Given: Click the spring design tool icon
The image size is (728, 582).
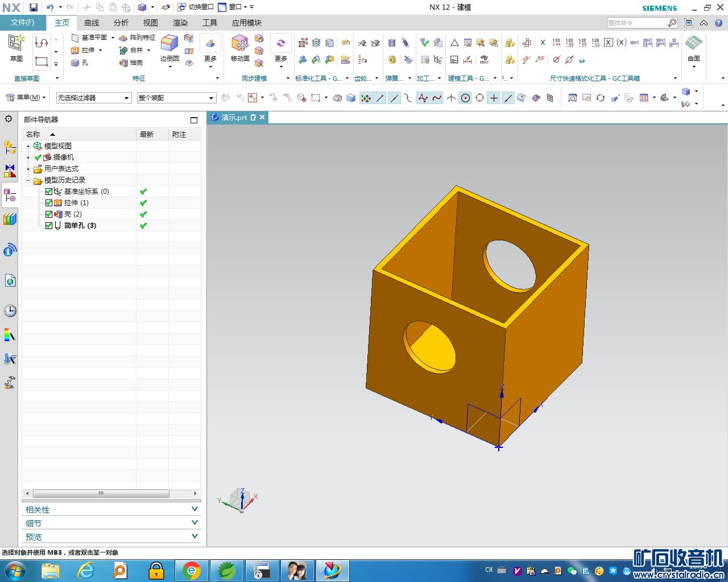Looking at the screenshot, I should 392,43.
